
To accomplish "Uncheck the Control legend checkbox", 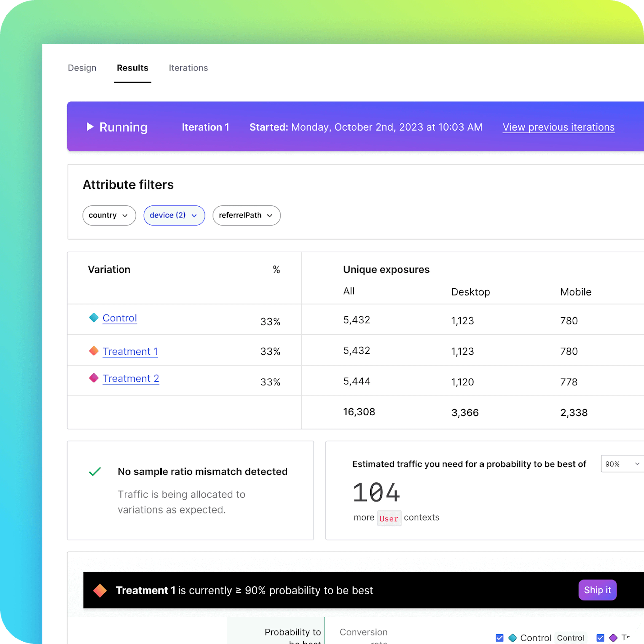I will tap(500, 638).
